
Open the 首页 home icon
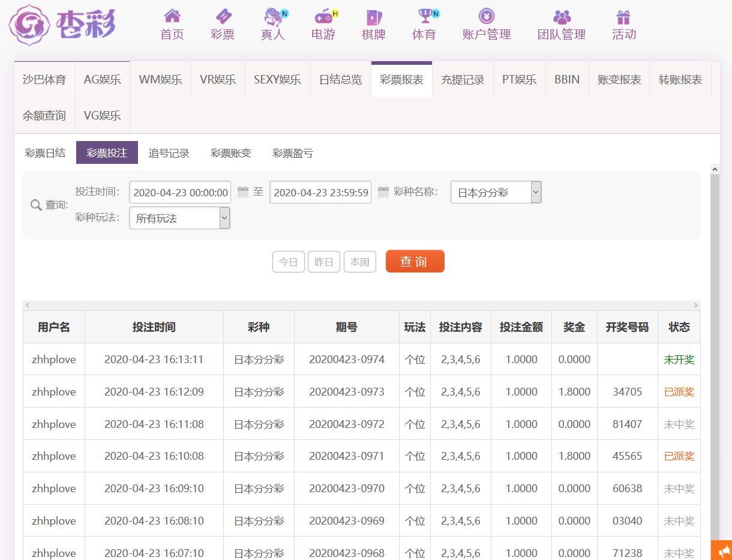(x=172, y=16)
